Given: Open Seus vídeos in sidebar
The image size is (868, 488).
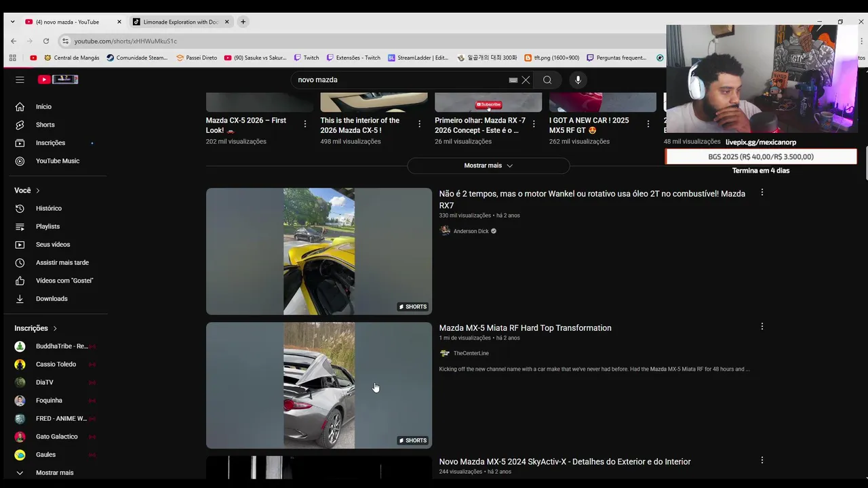Looking at the screenshot, I should 54,245.
